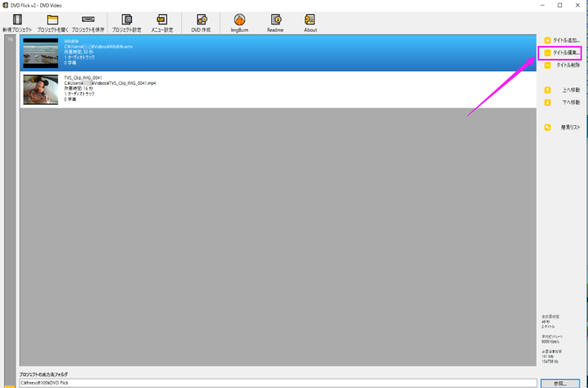This screenshot has width=588, height=388.
Task: Open the Readme toolbar icon
Action: pos(276,23)
